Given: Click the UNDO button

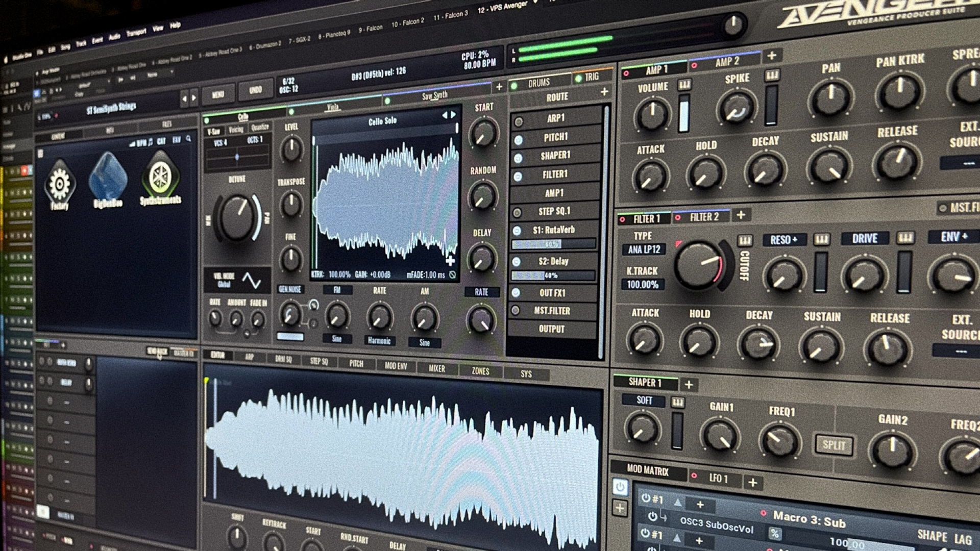Looking at the screenshot, I should pos(255,90).
